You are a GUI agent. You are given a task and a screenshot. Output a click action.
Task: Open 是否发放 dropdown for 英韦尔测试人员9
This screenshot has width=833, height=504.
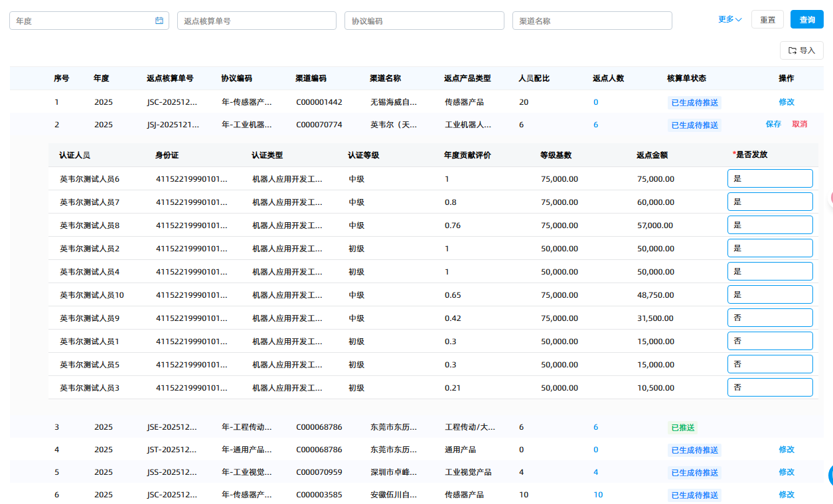click(770, 317)
